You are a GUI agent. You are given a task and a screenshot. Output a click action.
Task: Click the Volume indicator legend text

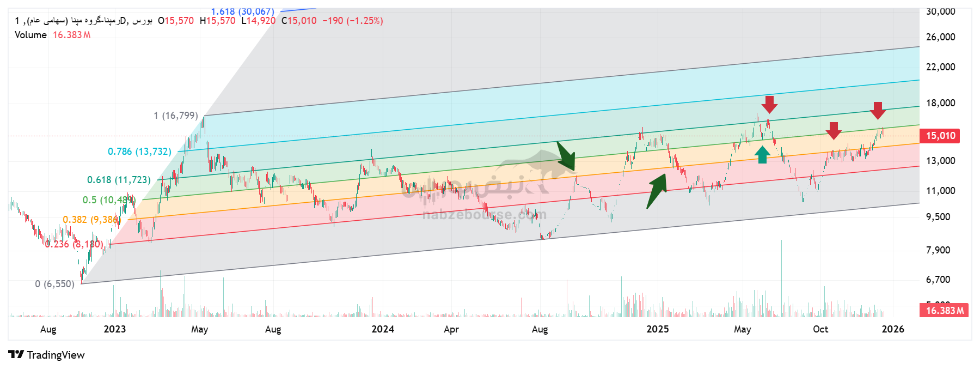tap(30, 35)
